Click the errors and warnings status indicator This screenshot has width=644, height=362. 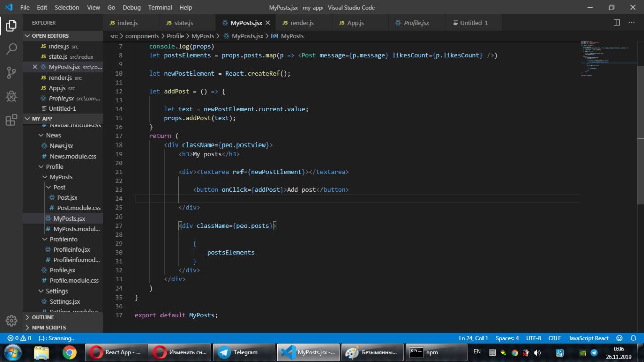[19, 338]
